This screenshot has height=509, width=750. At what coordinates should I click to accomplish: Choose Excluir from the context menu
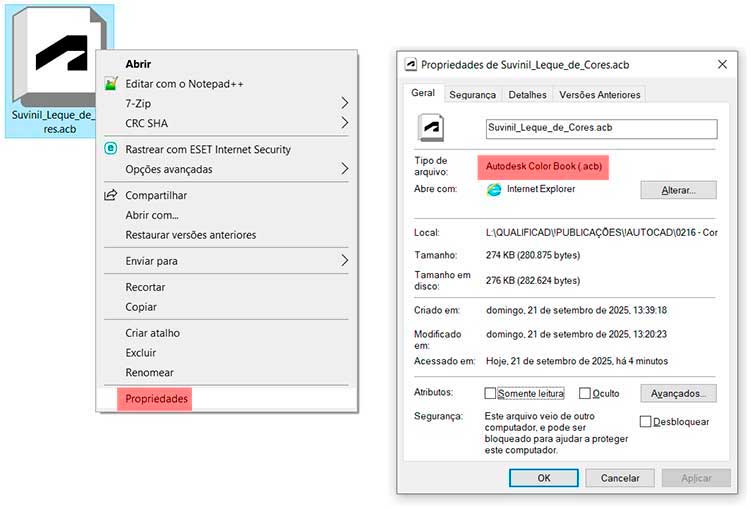tap(141, 353)
